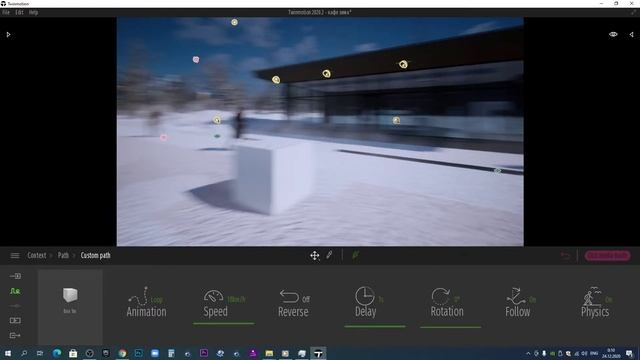This screenshot has width=640, height=360.
Task: Open taskbar search magnifier
Action: pos(24,353)
